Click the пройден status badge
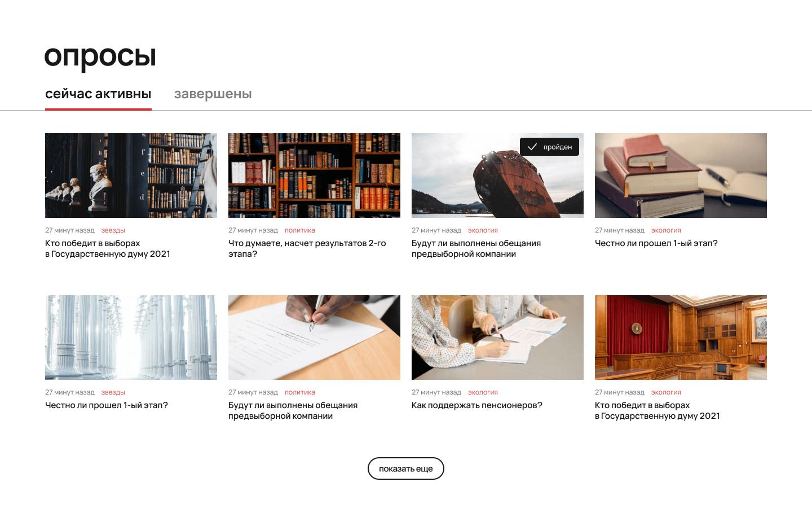Image resolution: width=812 pixels, height=508 pixels. tap(549, 147)
